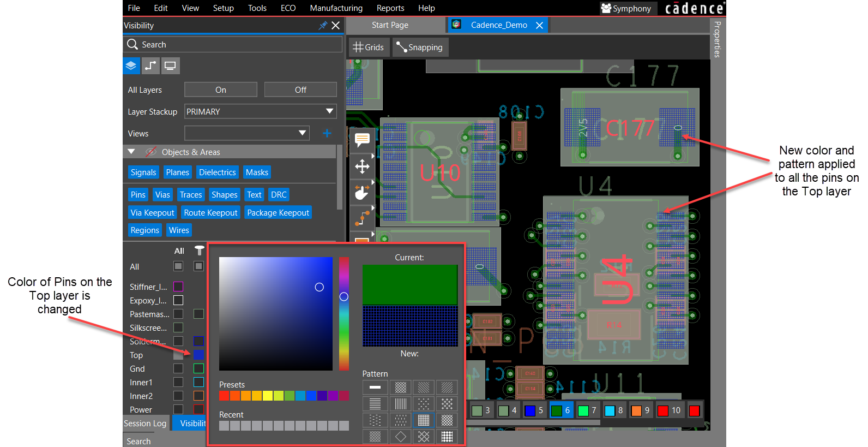
Task: Select the Move tool icon
Action: pos(362,166)
